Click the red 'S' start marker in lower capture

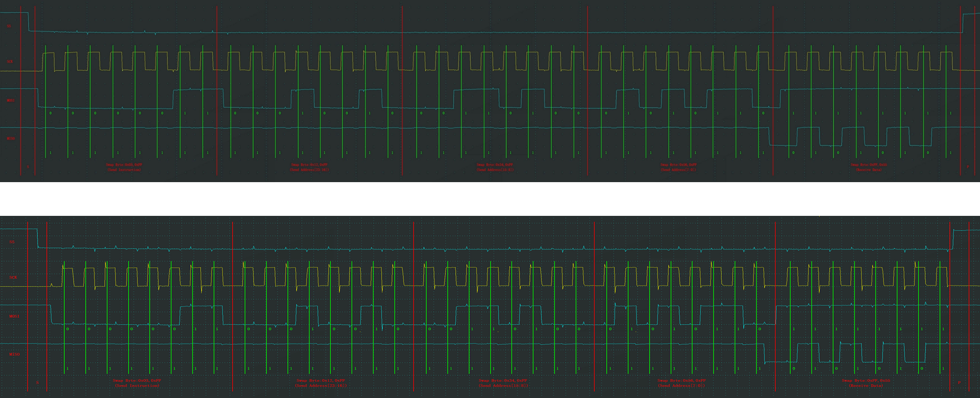(37, 383)
